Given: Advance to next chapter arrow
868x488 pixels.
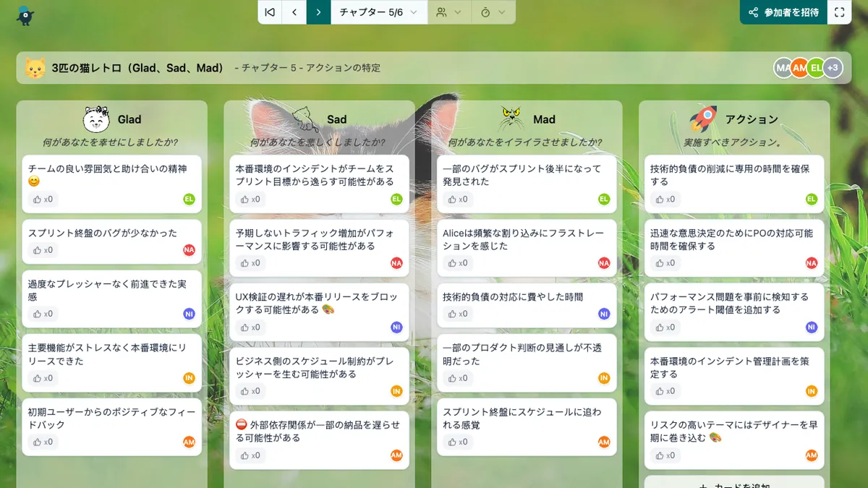Looking at the screenshot, I should (x=318, y=12).
